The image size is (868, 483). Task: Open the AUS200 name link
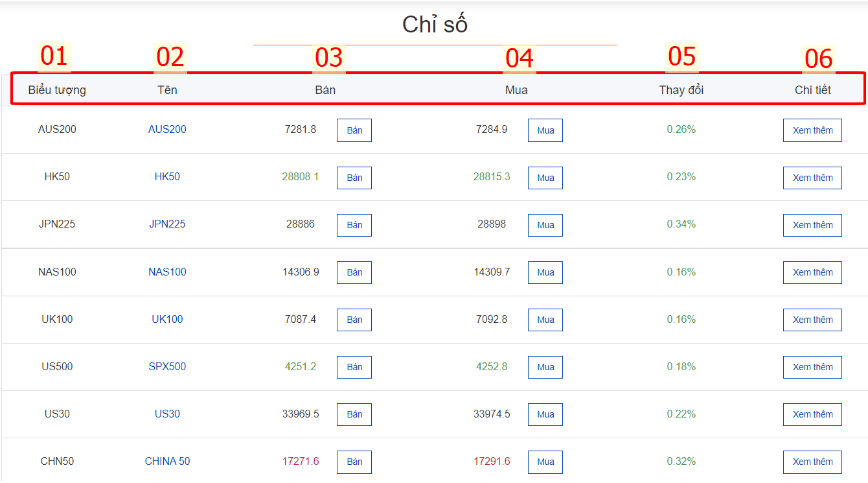pyautogui.click(x=167, y=129)
